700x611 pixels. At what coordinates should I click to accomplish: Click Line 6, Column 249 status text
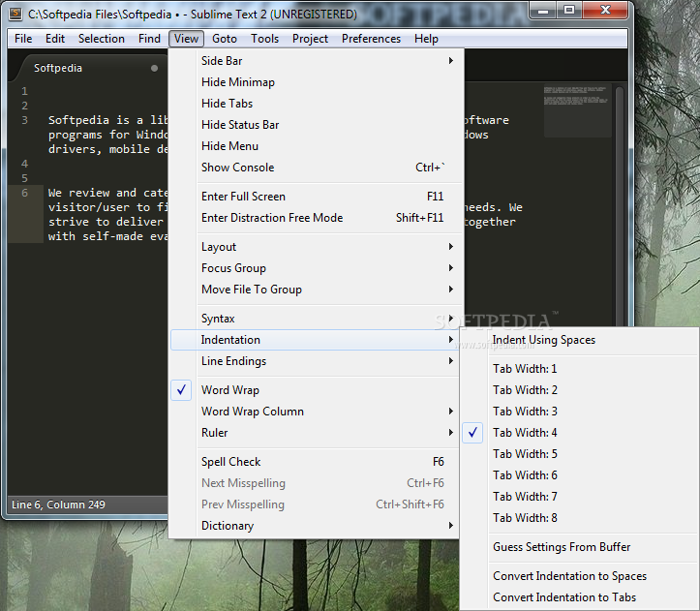click(58, 504)
